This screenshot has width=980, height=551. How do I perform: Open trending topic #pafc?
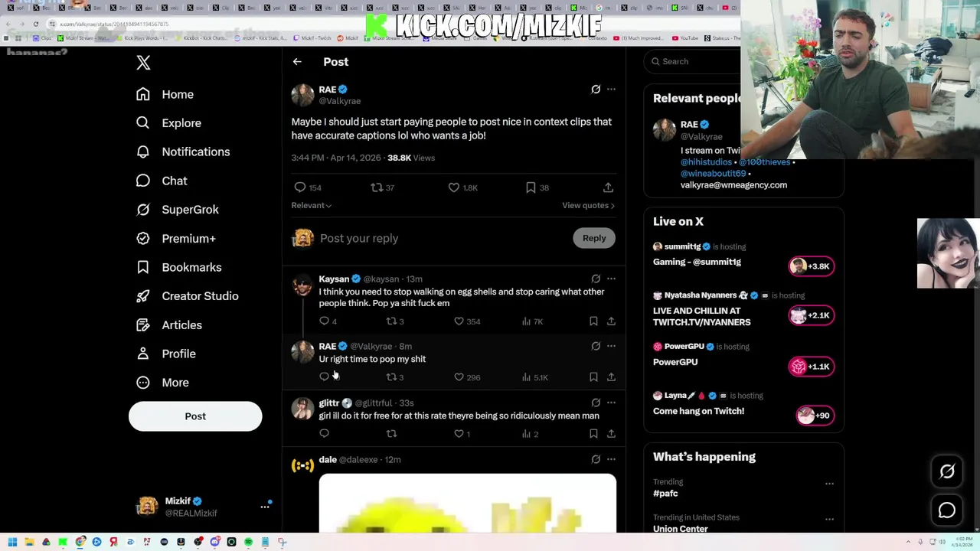tap(665, 494)
